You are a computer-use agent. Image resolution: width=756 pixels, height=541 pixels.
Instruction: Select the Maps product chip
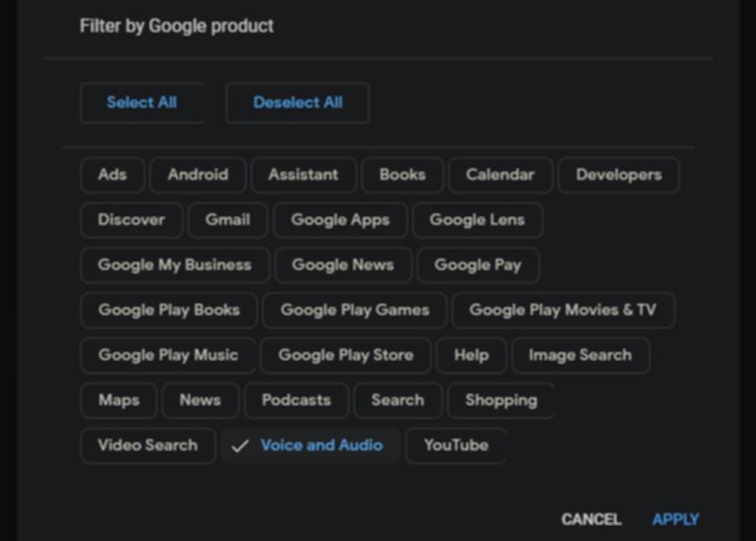[118, 400]
